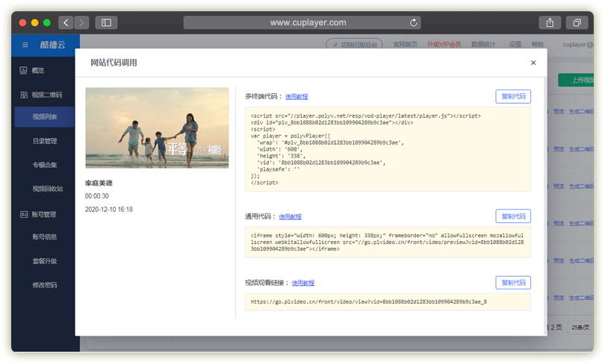Close the 网站代码调用 dialog

pyautogui.click(x=533, y=63)
